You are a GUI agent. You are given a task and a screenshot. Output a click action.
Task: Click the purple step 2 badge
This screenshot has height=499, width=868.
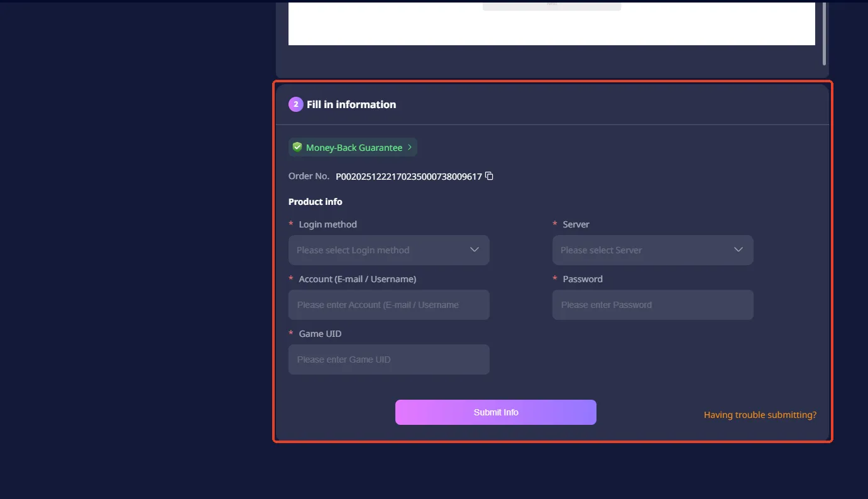(295, 104)
